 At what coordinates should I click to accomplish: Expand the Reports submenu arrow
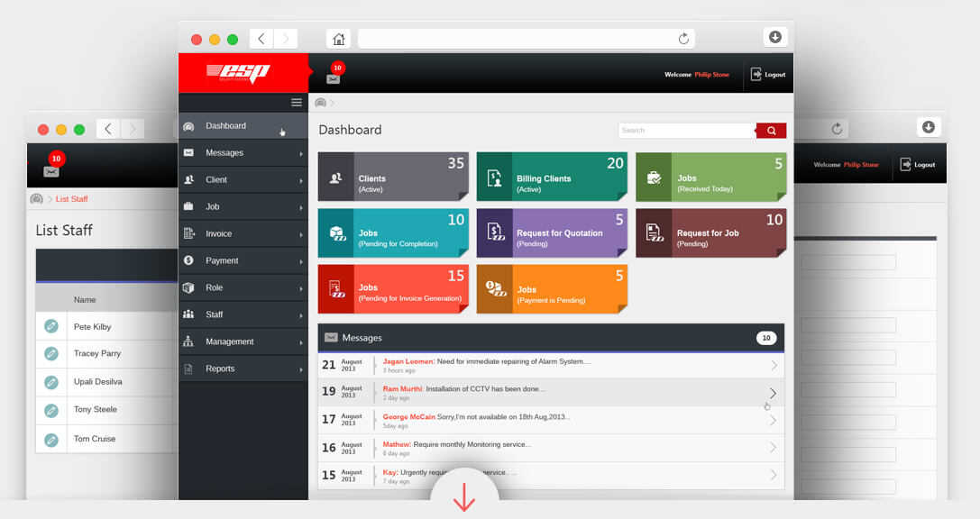pos(300,369)
